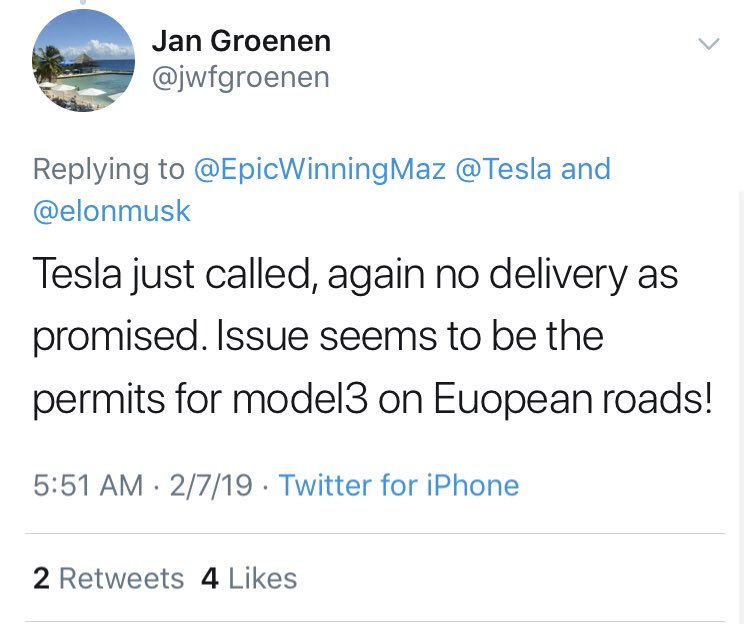Click the "Replying to" label
Screen dimensions: 750x624
(108, 168)
